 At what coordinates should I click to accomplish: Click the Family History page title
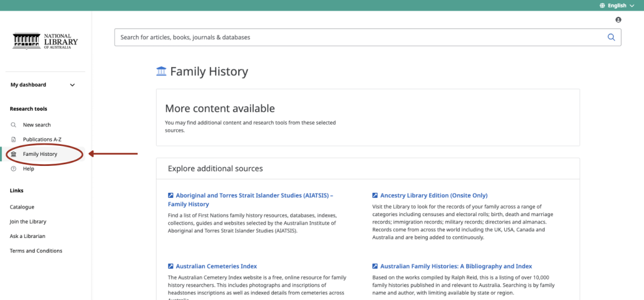[209, 72]
